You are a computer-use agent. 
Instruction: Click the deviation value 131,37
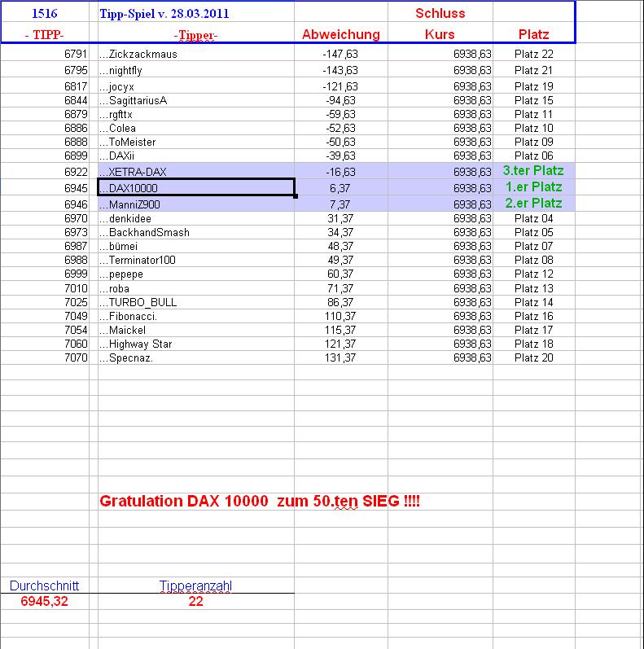[340, 357]
